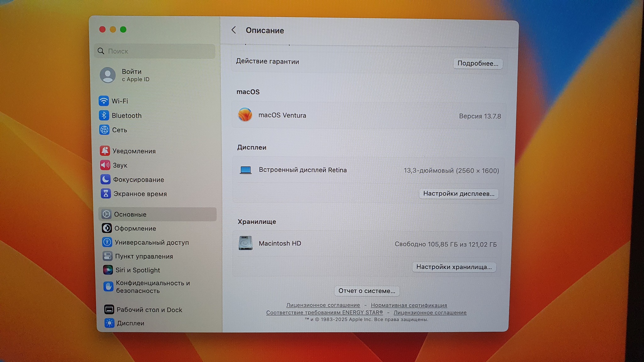Click the Wi-Fi sidebar icon
The height and width of the screenshot is (362, 644).
point(103,101)
